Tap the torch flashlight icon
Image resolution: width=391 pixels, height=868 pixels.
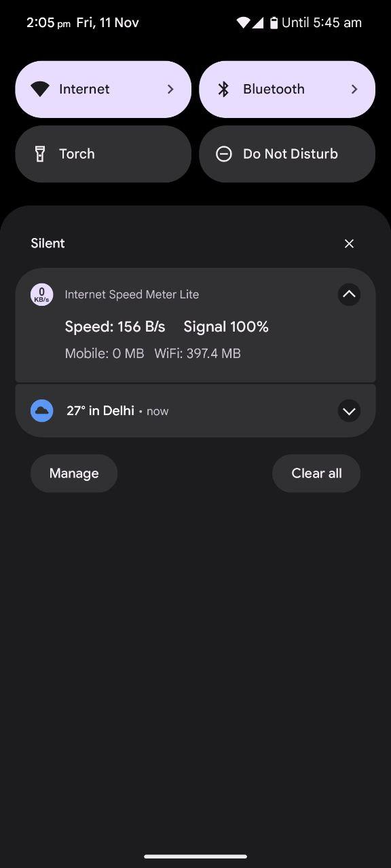pos(40,154)
